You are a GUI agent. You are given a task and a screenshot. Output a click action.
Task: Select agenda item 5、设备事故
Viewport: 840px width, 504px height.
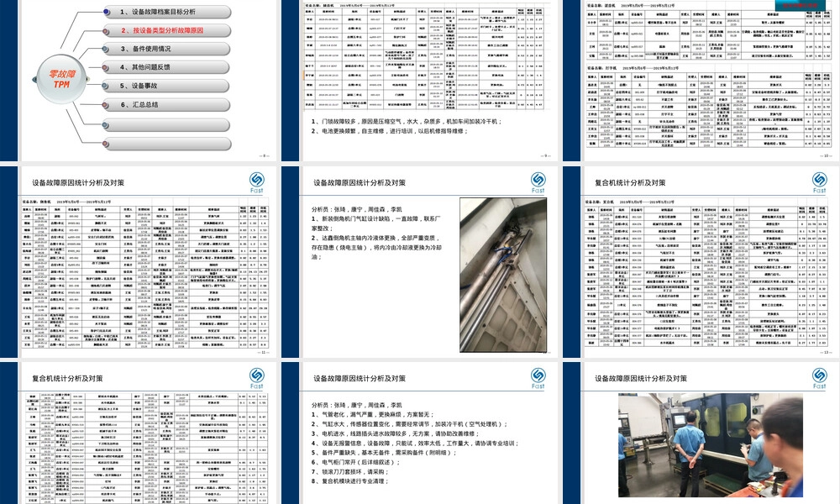167,86
